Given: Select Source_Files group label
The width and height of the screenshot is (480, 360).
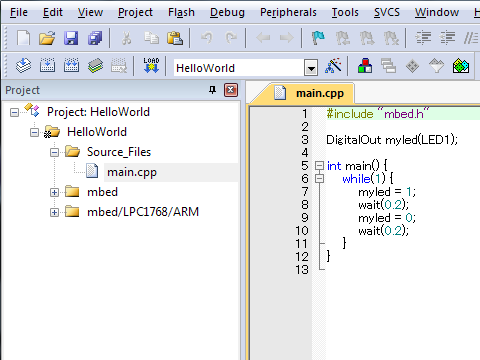Looking at the screenshot, I should 119,152.
